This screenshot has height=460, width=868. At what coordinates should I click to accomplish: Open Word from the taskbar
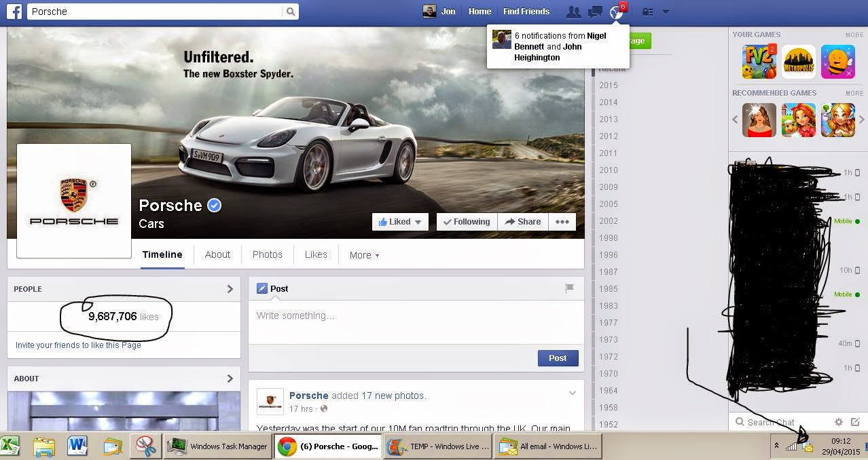click(x=78, y=446)
